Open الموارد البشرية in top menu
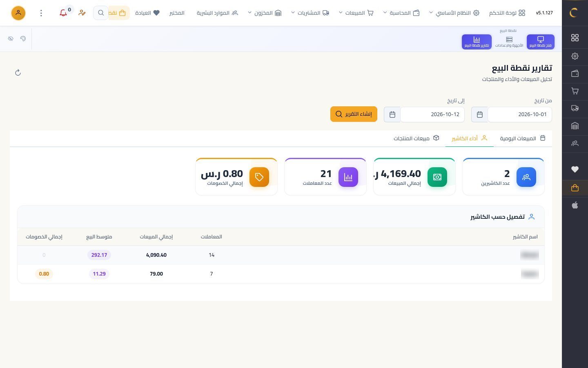588x368 pixels. click(217, 13)
